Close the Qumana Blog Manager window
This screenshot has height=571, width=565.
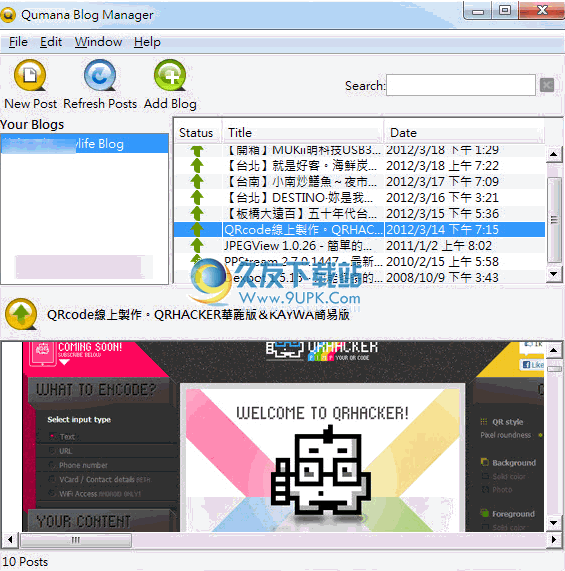click(x=542, y=11)
